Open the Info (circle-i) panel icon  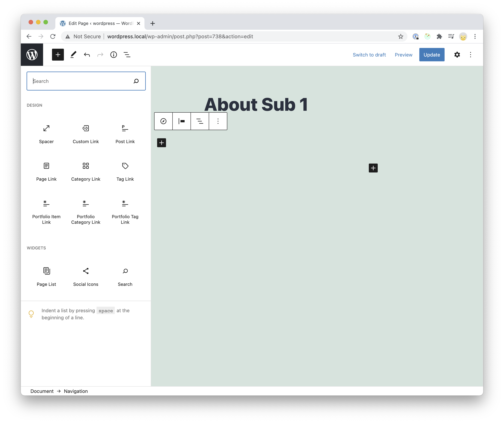click(x=114, y=55)
